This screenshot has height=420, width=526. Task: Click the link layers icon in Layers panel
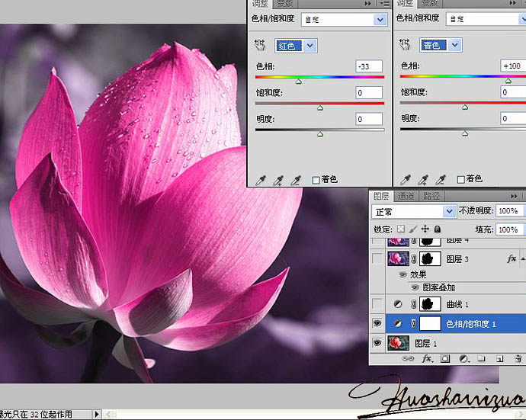pyautogui.click(x=409, y=358)
